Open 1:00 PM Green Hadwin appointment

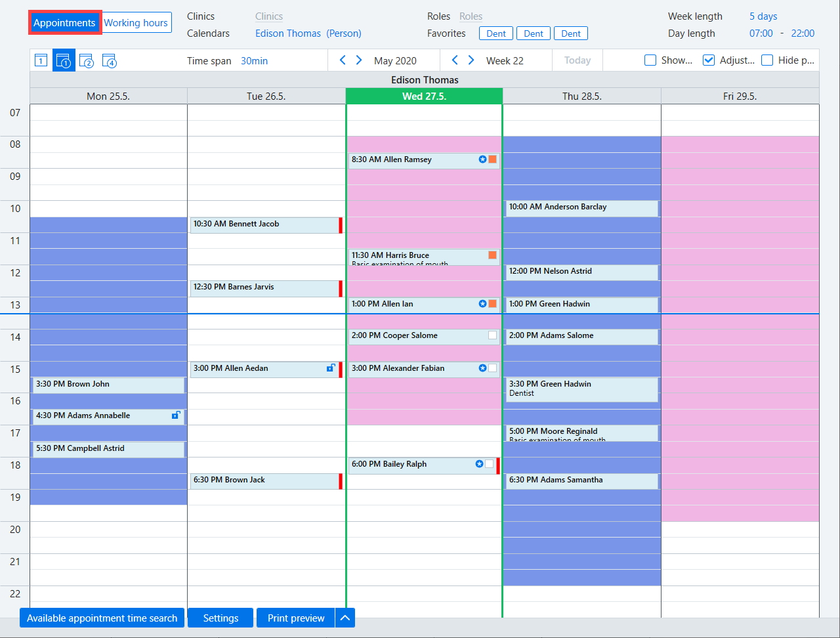pyautogui.click(x=581, y=305)
